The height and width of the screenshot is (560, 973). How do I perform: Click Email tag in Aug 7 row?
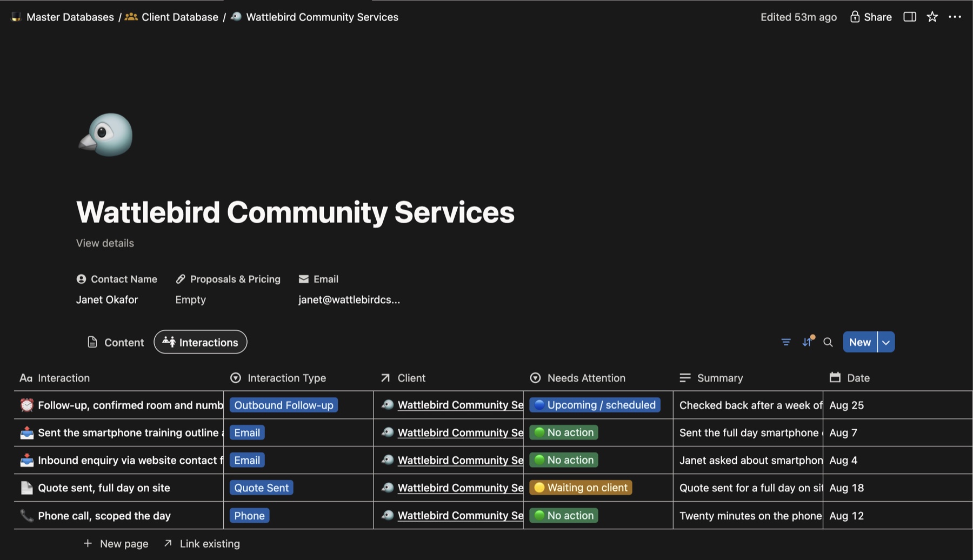click(247, 432)
